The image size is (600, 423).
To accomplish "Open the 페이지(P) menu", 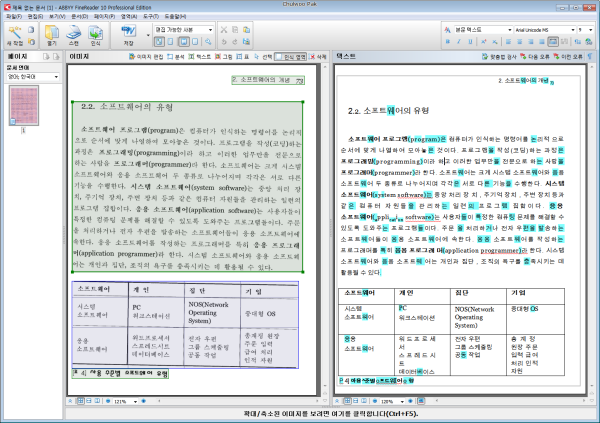I will click(x=104, y=16).
